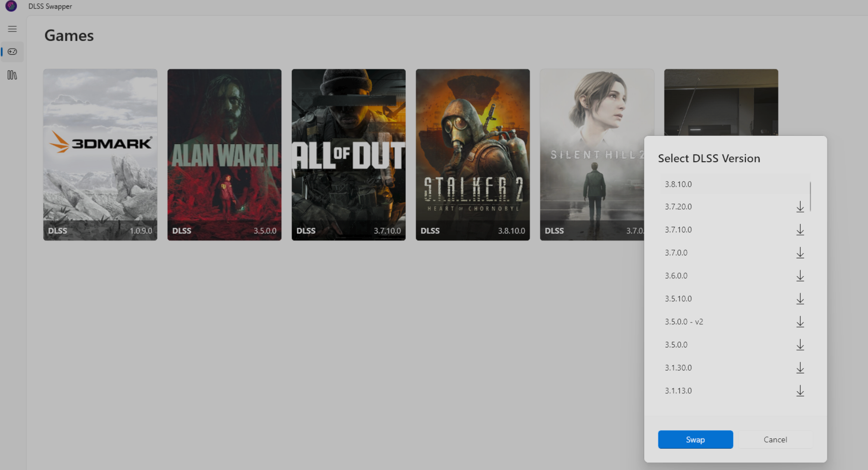
Task: Choose the Alan Wake II game cover
Action: tap(224, 155)
